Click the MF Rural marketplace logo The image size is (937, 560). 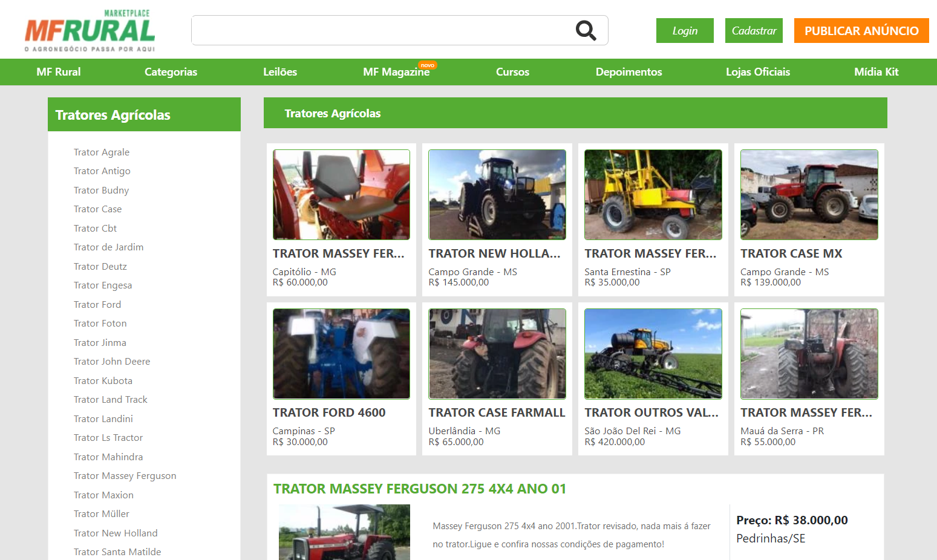point(90,31)
